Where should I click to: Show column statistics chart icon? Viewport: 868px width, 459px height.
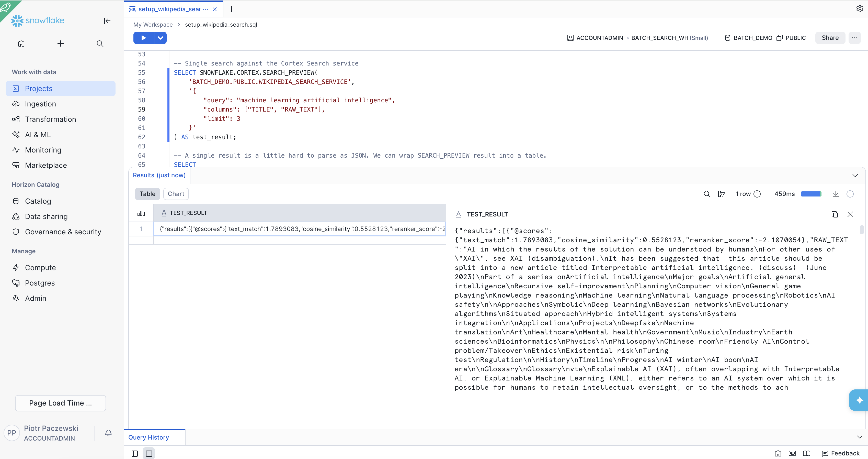pyautogui.click(x=141, y=213)
